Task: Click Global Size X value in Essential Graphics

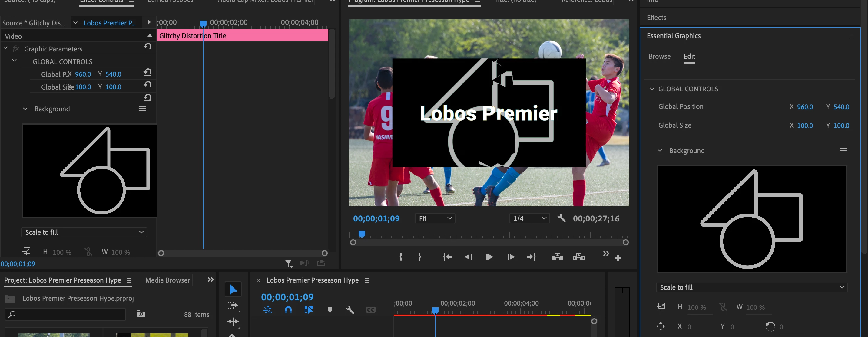Action: (x=805, y=126)
